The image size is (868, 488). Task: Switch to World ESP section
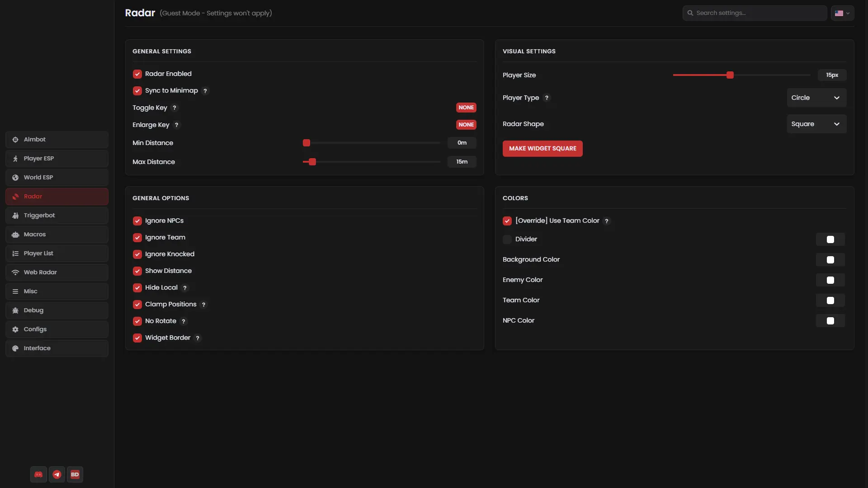click(57, 178)
